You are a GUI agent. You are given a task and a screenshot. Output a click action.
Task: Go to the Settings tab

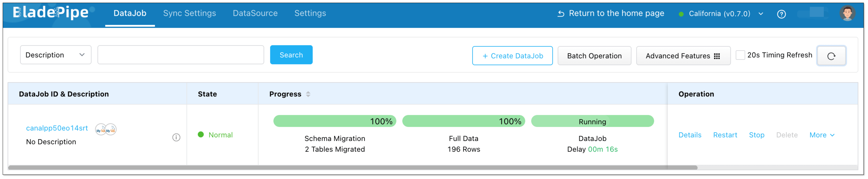click(310, 13)
